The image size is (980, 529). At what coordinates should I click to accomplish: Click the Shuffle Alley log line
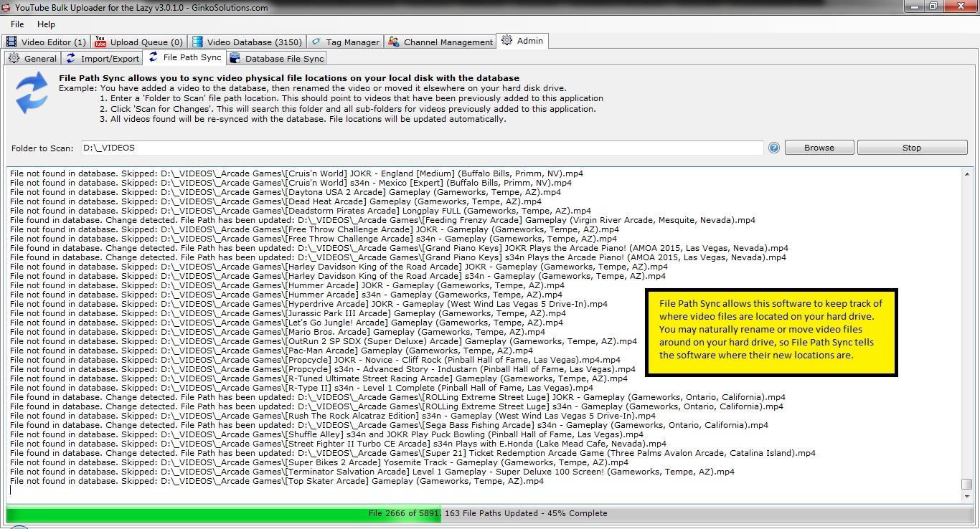click(326, 434)
